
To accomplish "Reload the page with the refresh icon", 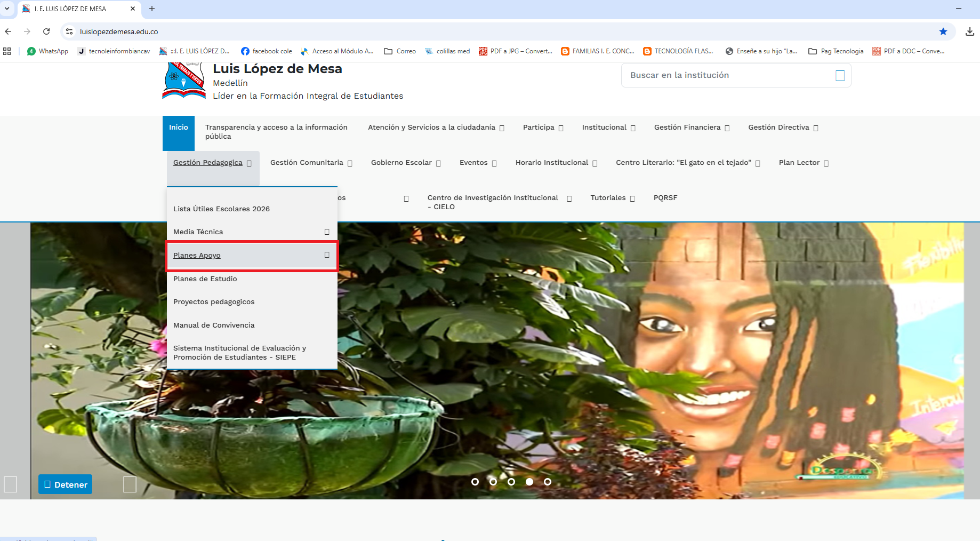I will tap(46, 31).
